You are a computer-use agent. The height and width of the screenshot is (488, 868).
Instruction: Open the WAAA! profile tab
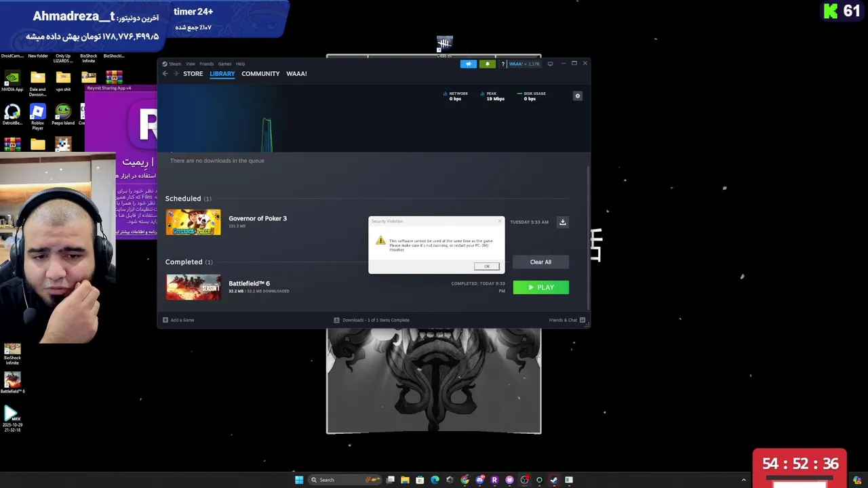pos(296,74)
